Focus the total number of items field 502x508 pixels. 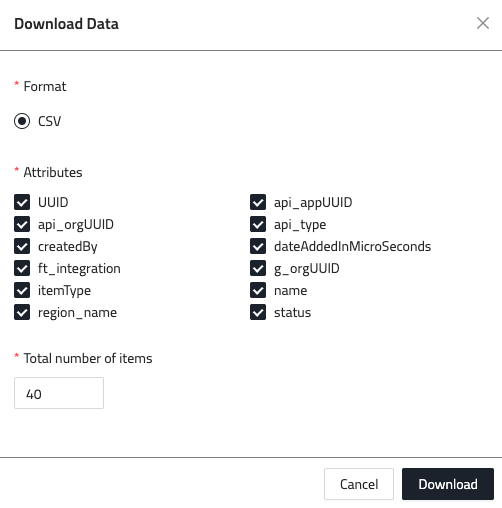pos(59,393)
